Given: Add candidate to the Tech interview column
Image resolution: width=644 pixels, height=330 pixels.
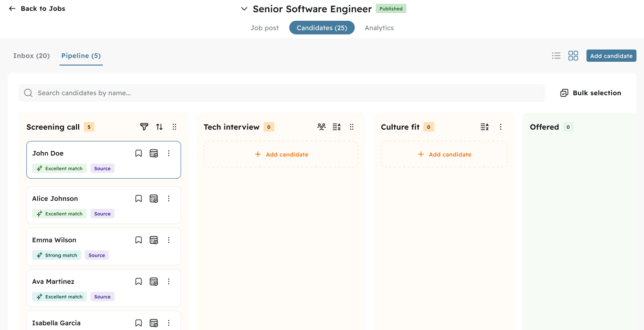Looking at the screenshot, I should pyautogui.click(x=281, y=154).
